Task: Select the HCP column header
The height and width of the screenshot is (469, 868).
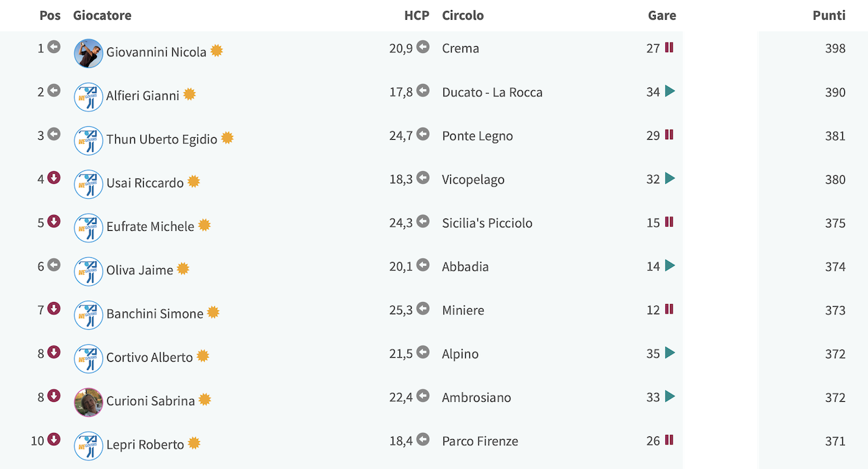Action: tap(417, 15)
